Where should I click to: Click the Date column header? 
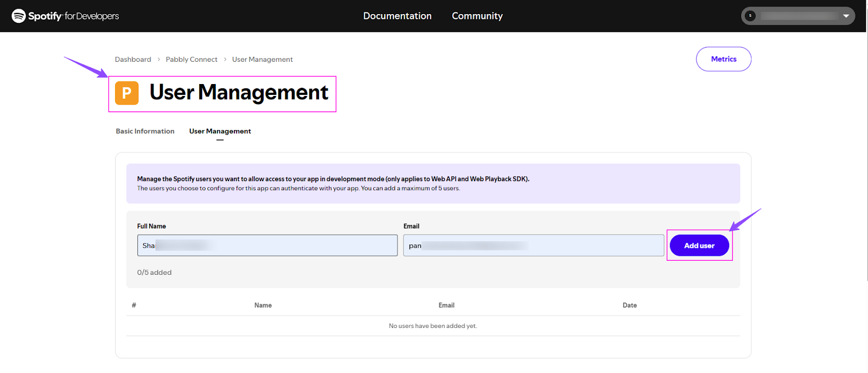pyautogui.click(x=630, y=305)
